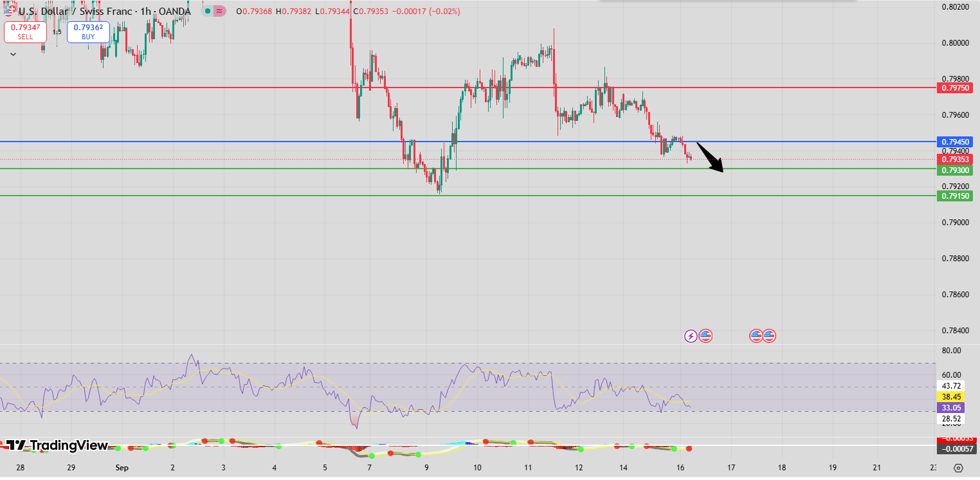Screen dimensions: 980x480
Task: Toggle the pink approximate-data indicator
Action: point(220,11)
